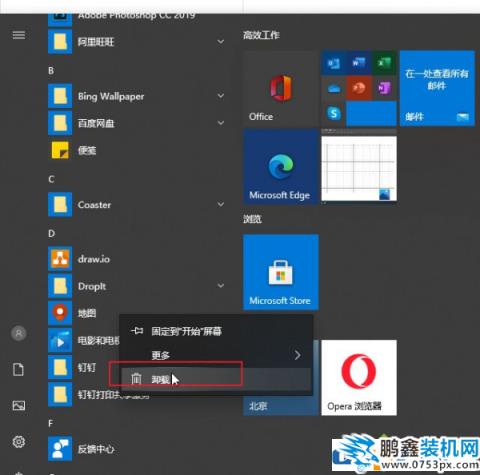Screen dimensions: 480x475
Task: Open the 阿里旺旺 folder icon
Action: click(60, 42)
